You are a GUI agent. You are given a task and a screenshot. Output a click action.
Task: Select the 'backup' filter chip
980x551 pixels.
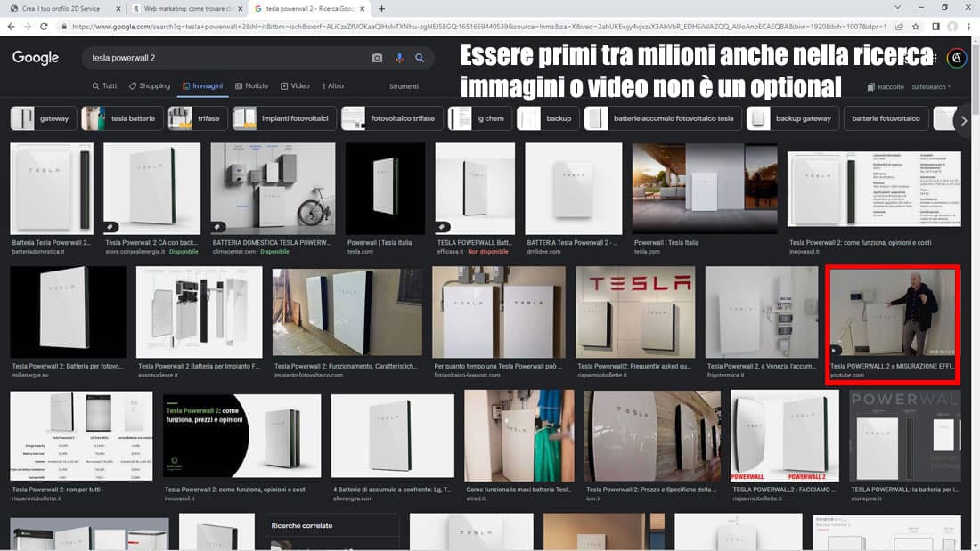pos(548,118)
